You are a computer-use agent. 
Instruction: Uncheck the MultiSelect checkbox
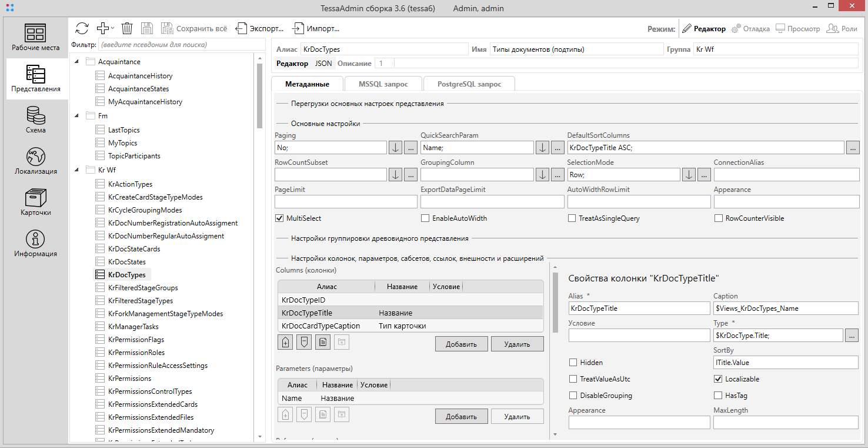tap(279, 218)
